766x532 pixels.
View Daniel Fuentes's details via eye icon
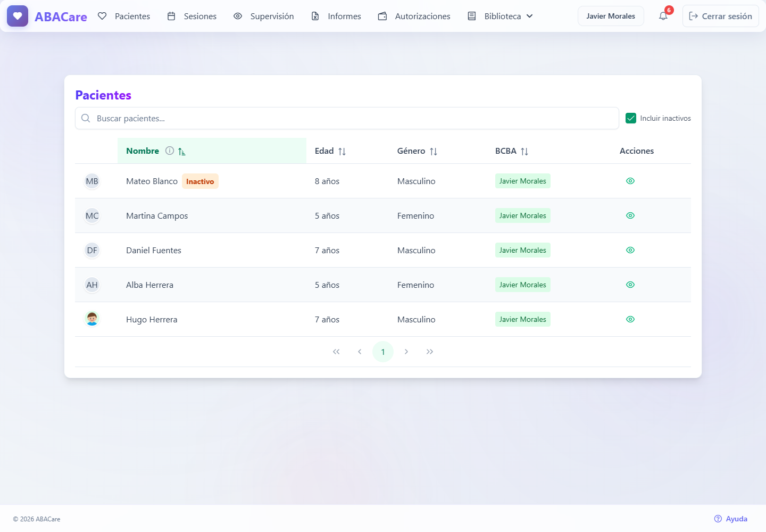pos(630,250)
